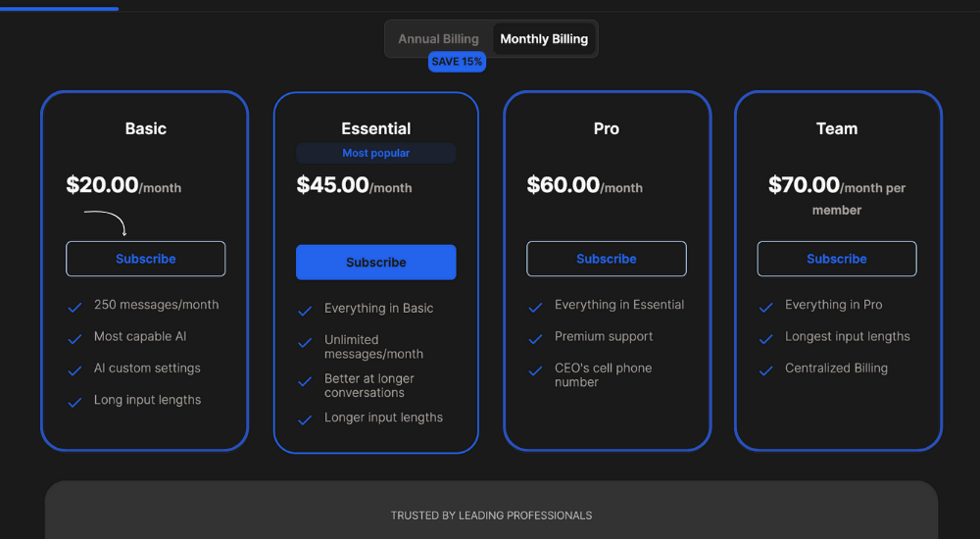Viewport: 980px width, 539px height.
Task: Click checkmark next to 250 messages/month
Action: [x=74, y=307]
